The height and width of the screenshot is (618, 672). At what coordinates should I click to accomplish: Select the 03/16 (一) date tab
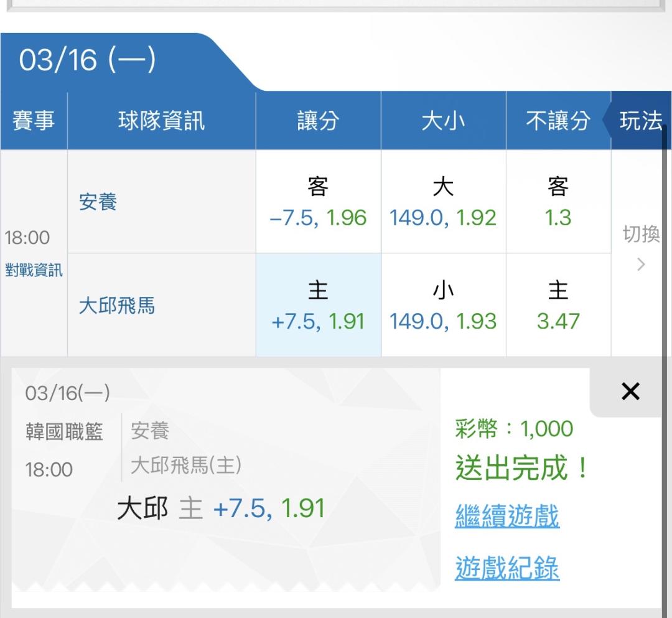point(88,61)
